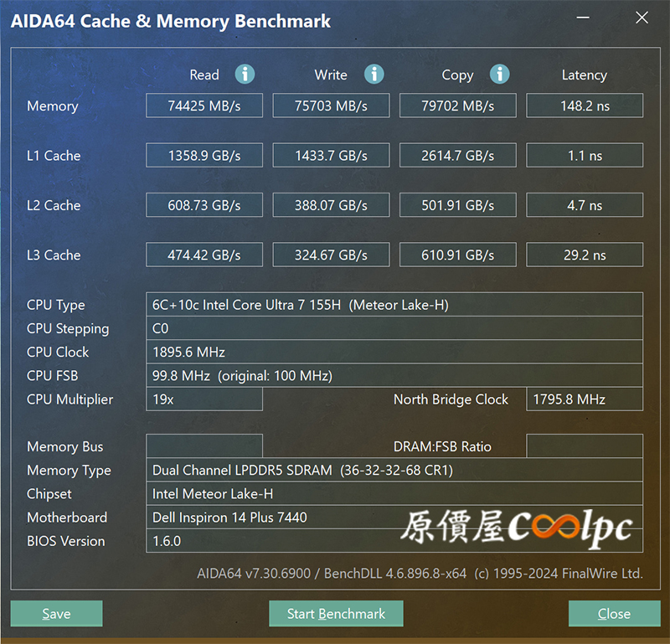
Task: Select L1 Cache copy 2614.7 GB/s
Action: click(x=457, y=155)
